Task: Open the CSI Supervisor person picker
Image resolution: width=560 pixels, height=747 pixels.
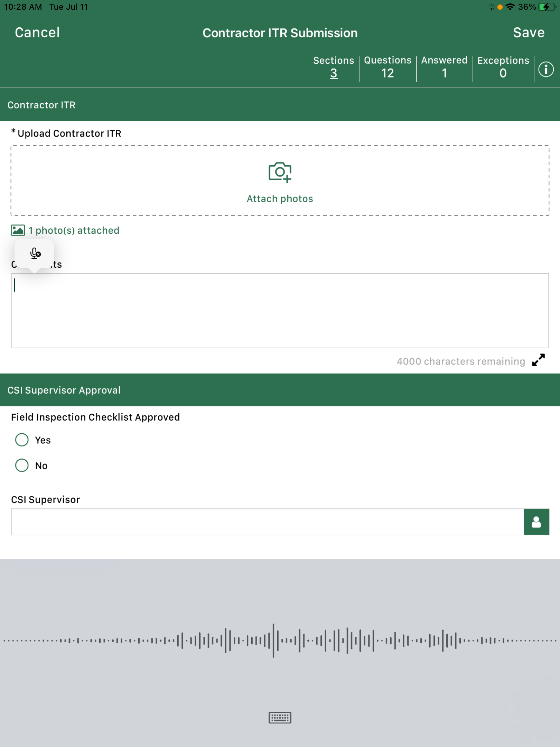Action: click(536, 522)
